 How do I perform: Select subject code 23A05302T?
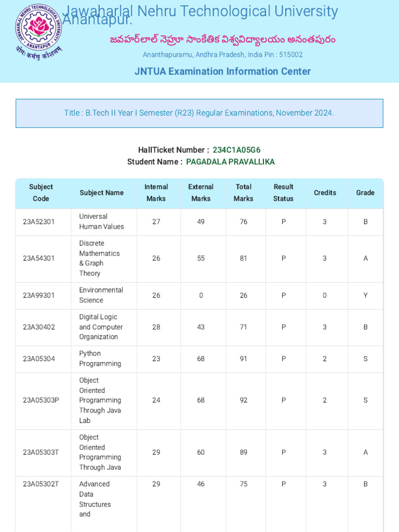pos(41,484)
